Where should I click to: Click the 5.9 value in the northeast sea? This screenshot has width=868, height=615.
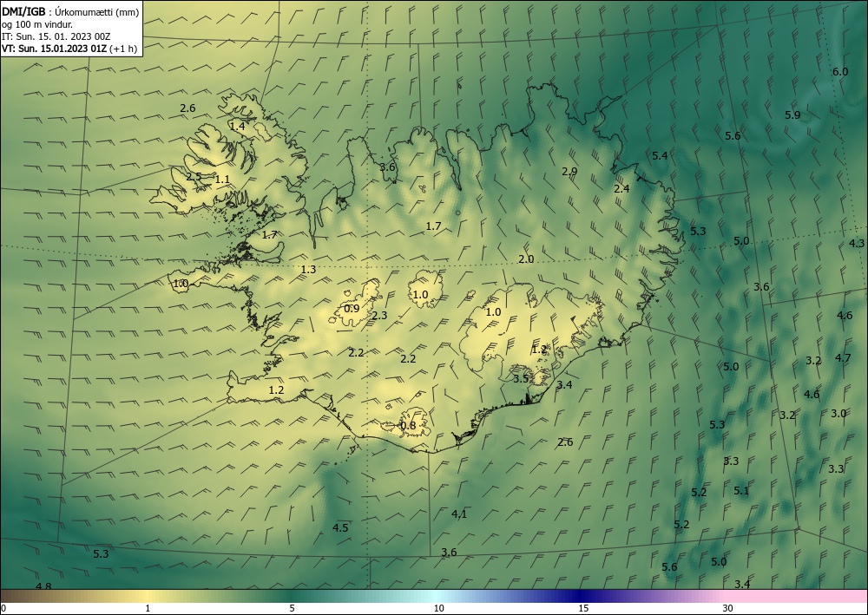click(x=792, y=115)
